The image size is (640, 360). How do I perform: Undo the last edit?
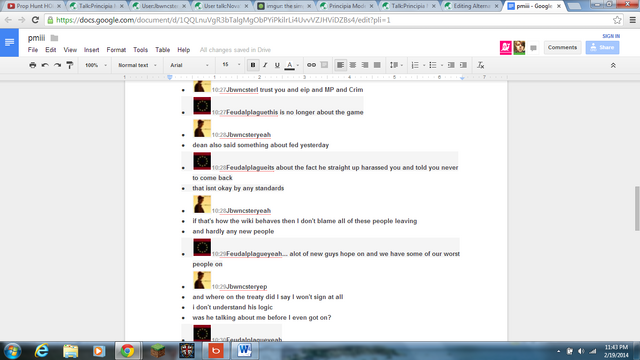pyautogui.click(x=45, y=65)
